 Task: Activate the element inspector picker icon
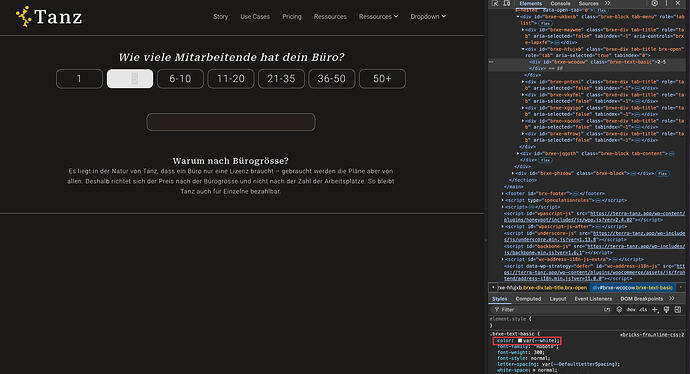point(495,3)
